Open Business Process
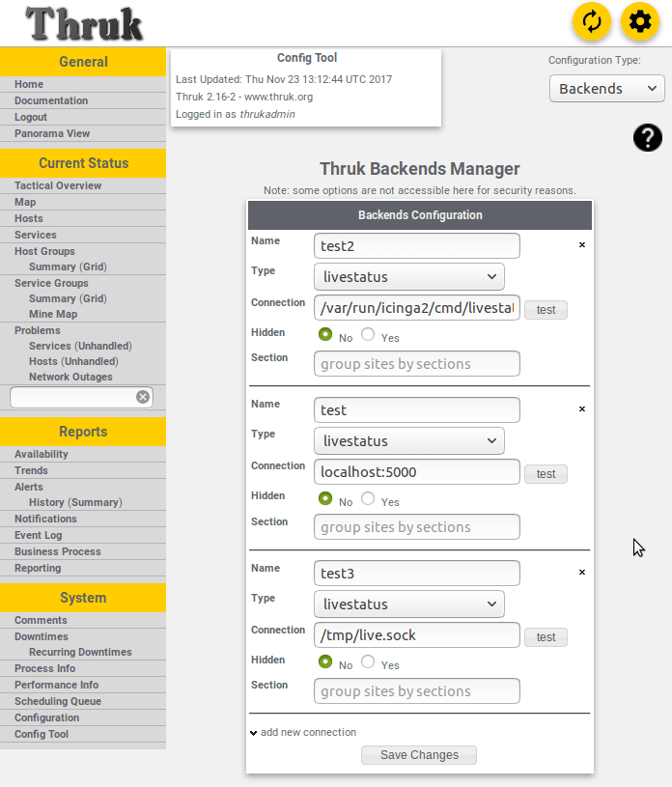 click(x=58, y=551)
